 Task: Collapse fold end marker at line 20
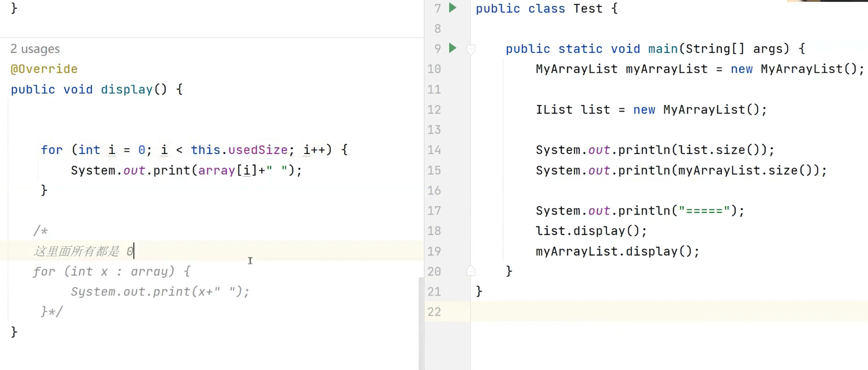click(471, 271)
